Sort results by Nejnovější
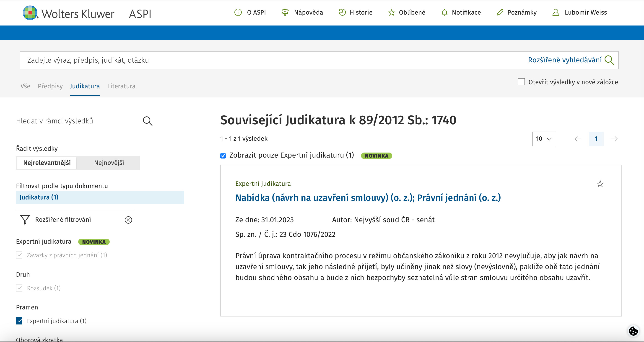This screenshot has width=644, height=342. (x=109, y=163)
